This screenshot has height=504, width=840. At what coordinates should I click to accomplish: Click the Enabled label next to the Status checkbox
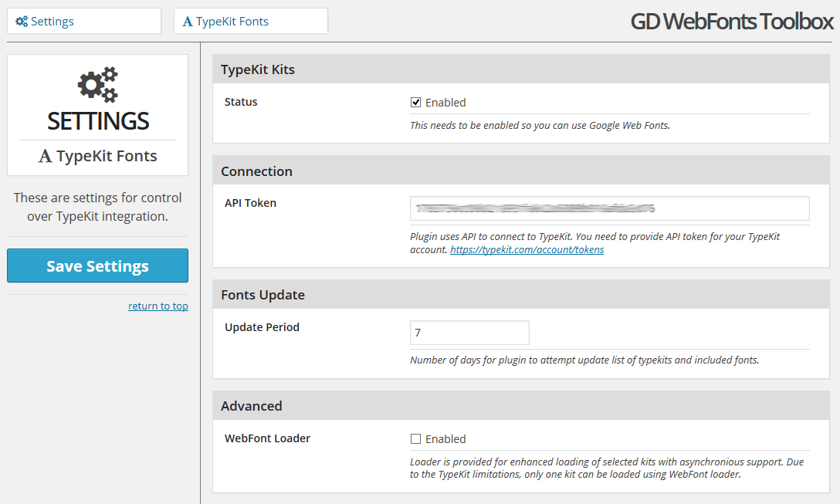click(445, 103)
